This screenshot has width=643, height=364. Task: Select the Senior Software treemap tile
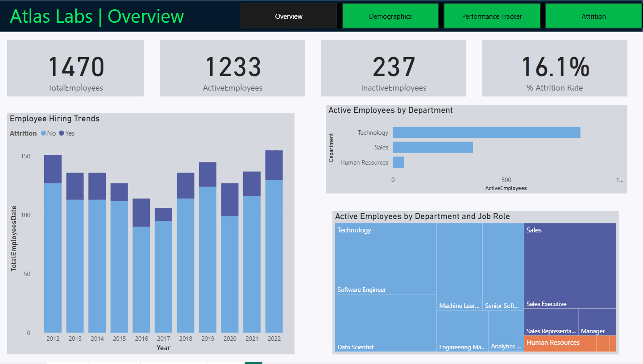(x=503, y=267)
